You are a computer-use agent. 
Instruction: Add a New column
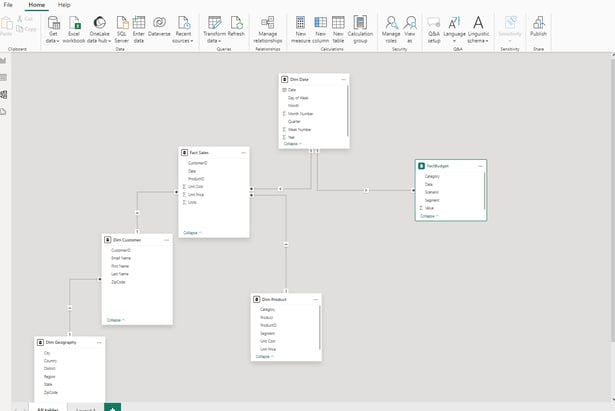(320, 29)
